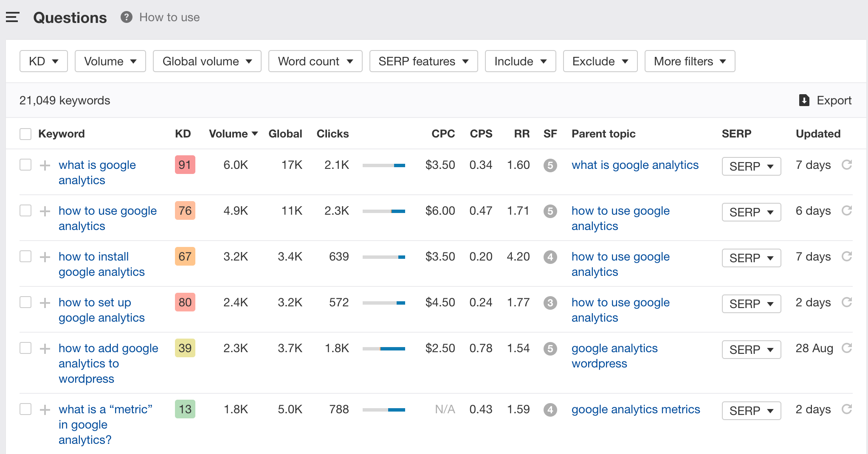This screenshot has height=454, width=868.
Task: Click the How to use link
Action: pyautogui.click(x=169, y=17)
